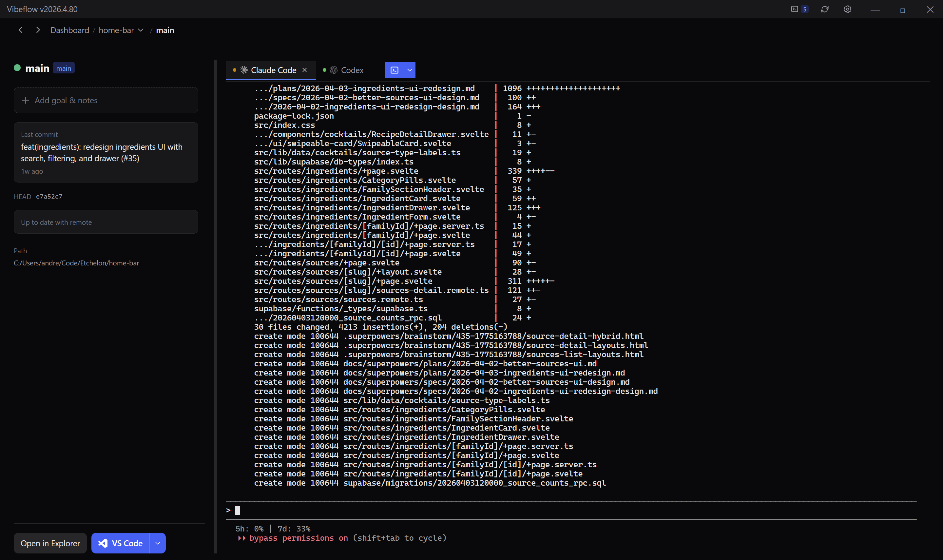Open the Last commit card
The image size is (943, 560).
tap(106, 152)
